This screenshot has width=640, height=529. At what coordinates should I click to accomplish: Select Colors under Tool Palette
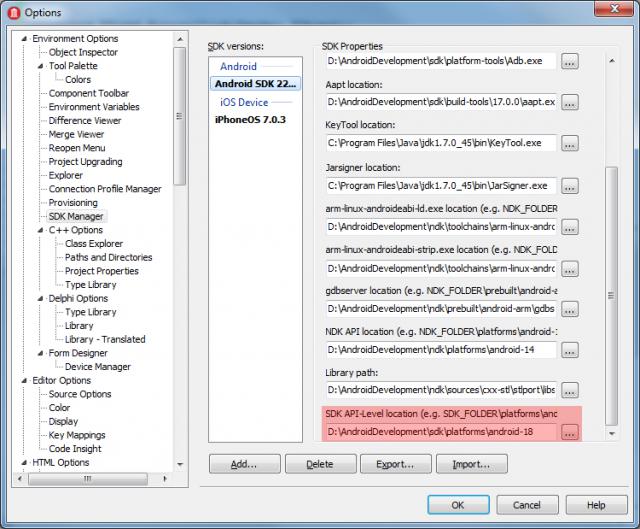point(78,80)
